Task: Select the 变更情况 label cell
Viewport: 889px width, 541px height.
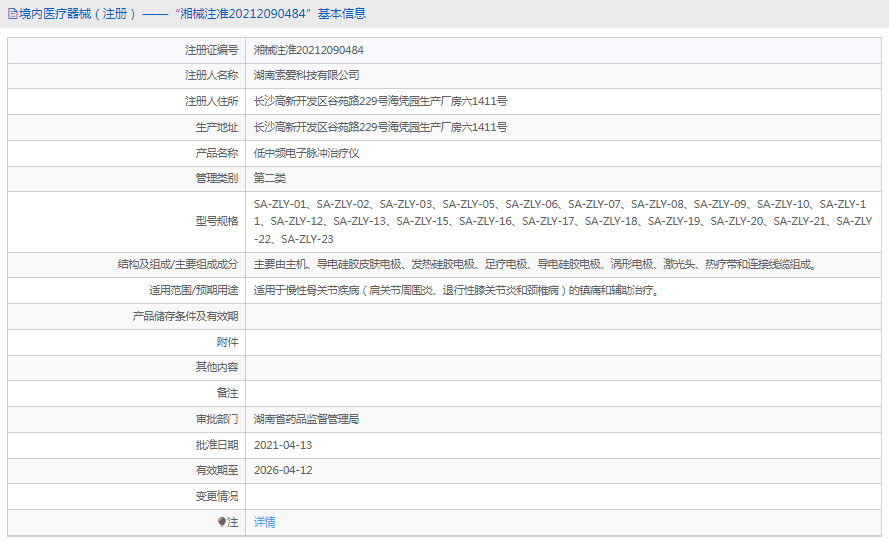Action: pos(127,497)
